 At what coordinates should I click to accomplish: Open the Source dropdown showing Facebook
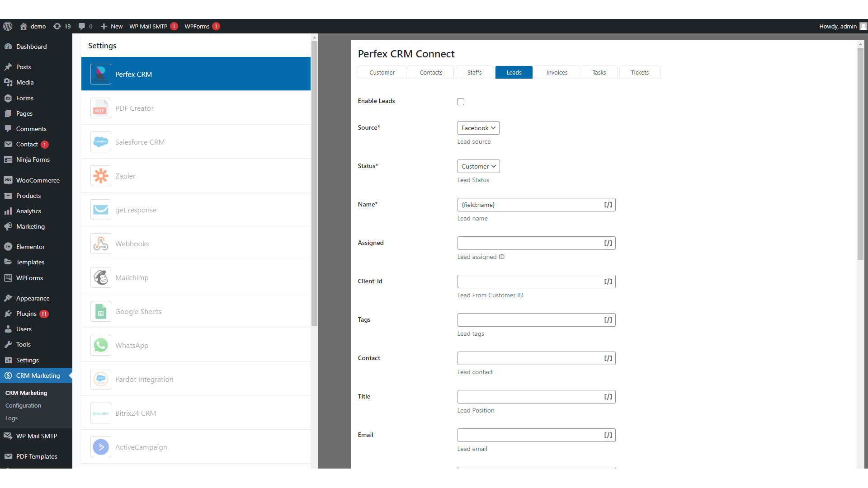478,128
